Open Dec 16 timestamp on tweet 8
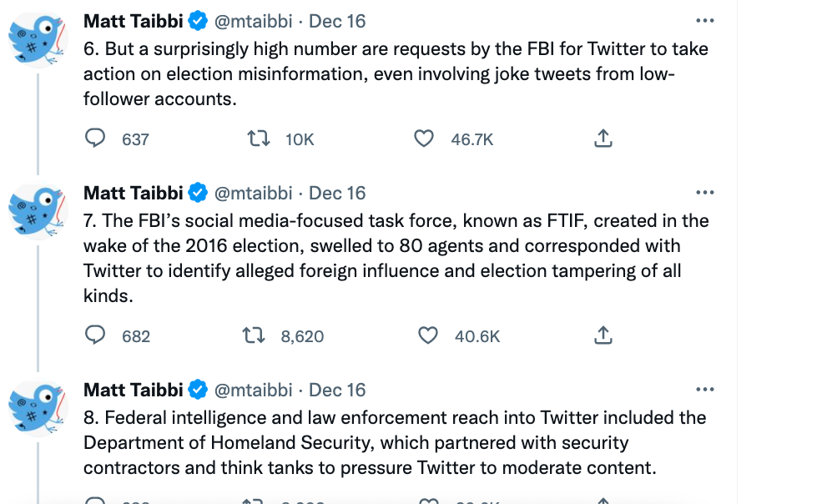The height and width of the screenshot is (504, 822). (337, 390)
